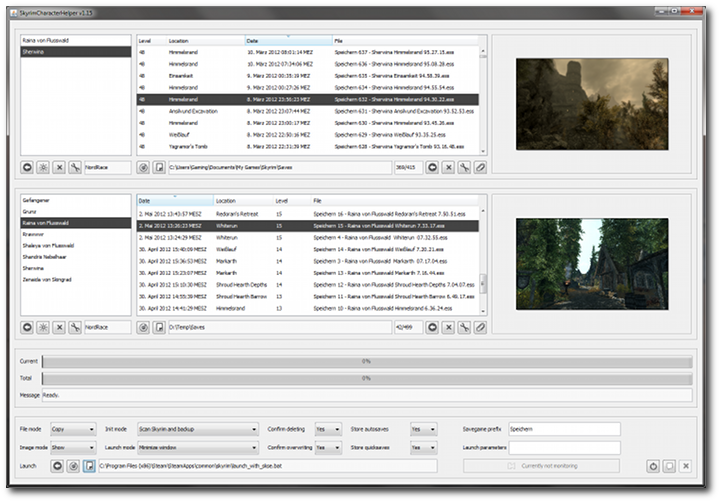Screen dimensions: 720x502
Task: Click the pencil edit icon beside the 388/415 counter
Action: [x=481, y=167]
